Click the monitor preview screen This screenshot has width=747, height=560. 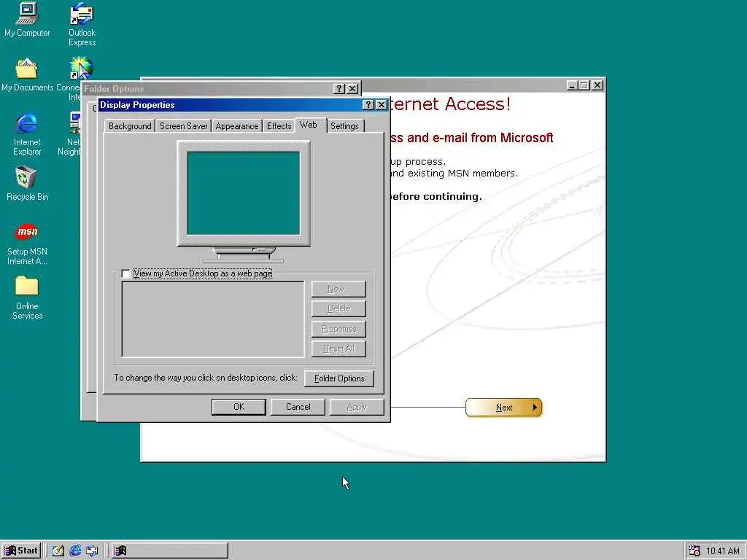pos(244,192)
